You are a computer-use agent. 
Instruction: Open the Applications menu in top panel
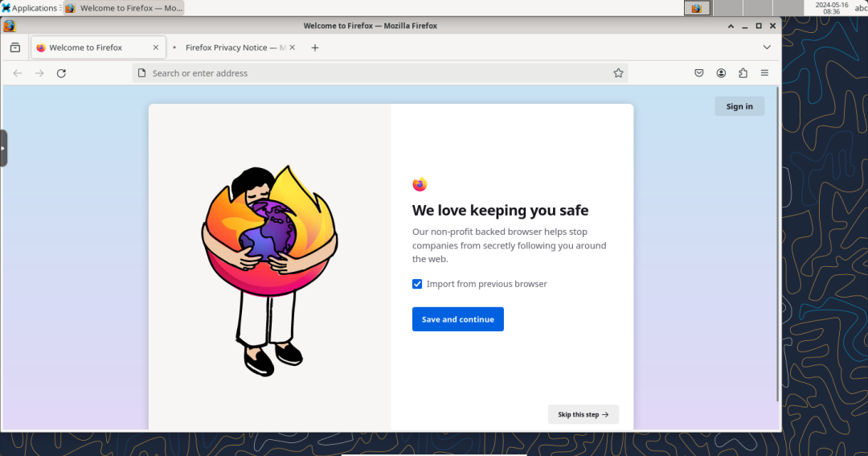click(x=30, y=8)
